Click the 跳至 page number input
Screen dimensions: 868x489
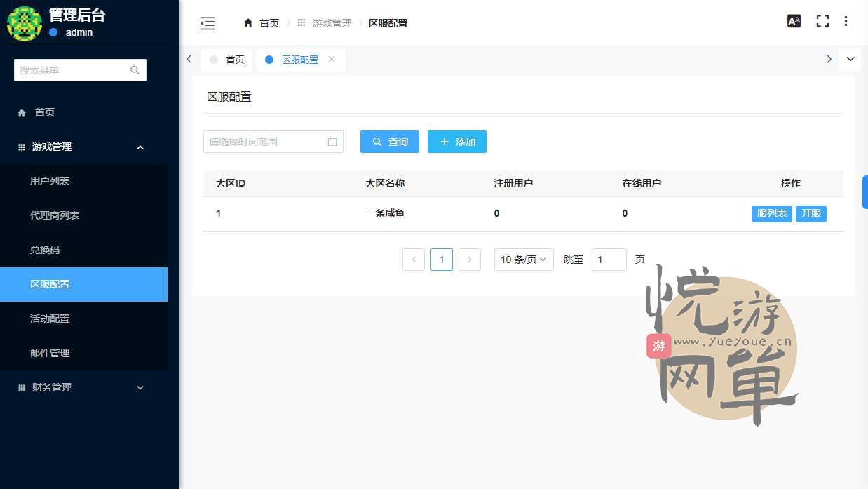pos(608,260)
